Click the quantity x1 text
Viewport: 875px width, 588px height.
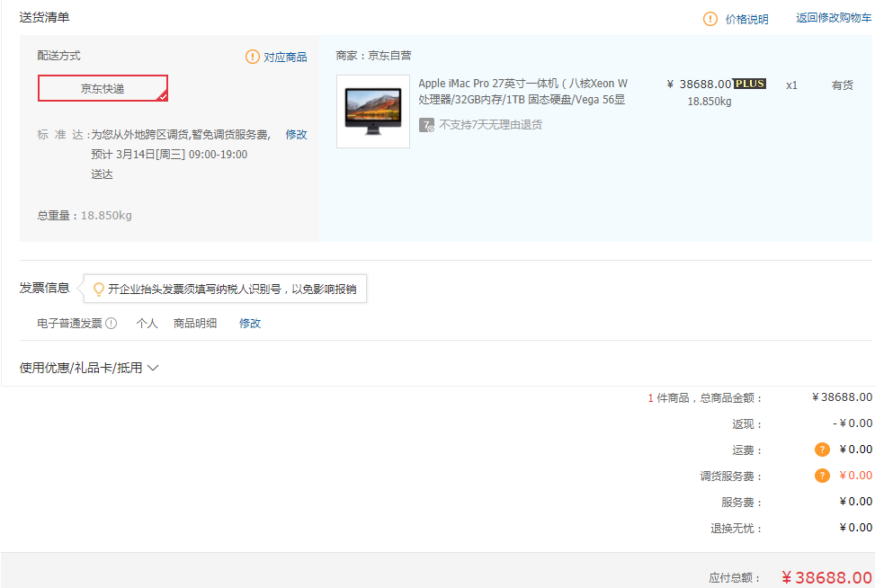(x=791, y=85)
